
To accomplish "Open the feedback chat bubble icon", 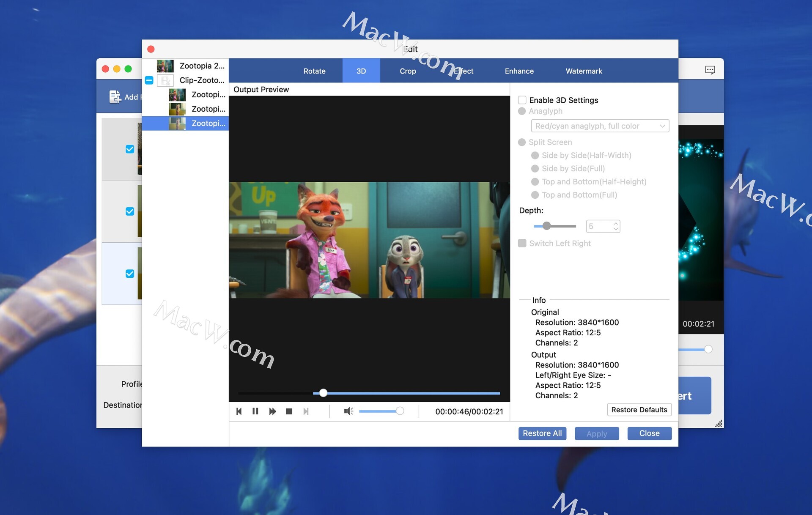I will pos(710,70).
